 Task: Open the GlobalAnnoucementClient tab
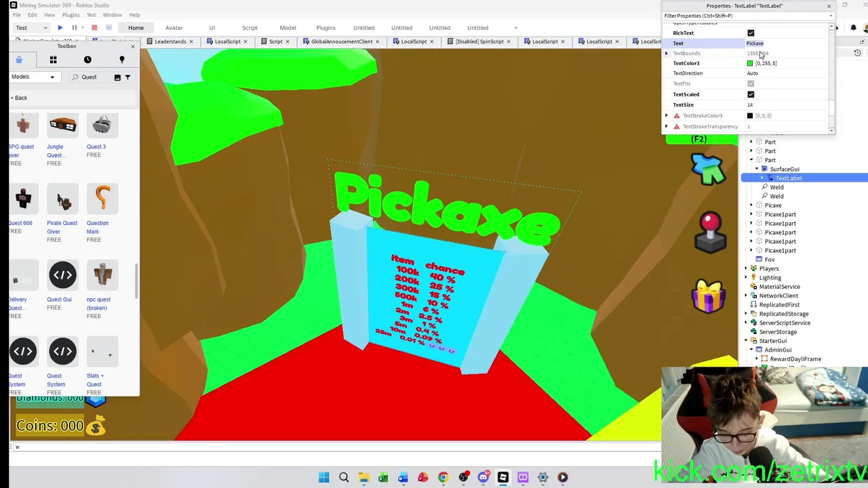point(342,41)
